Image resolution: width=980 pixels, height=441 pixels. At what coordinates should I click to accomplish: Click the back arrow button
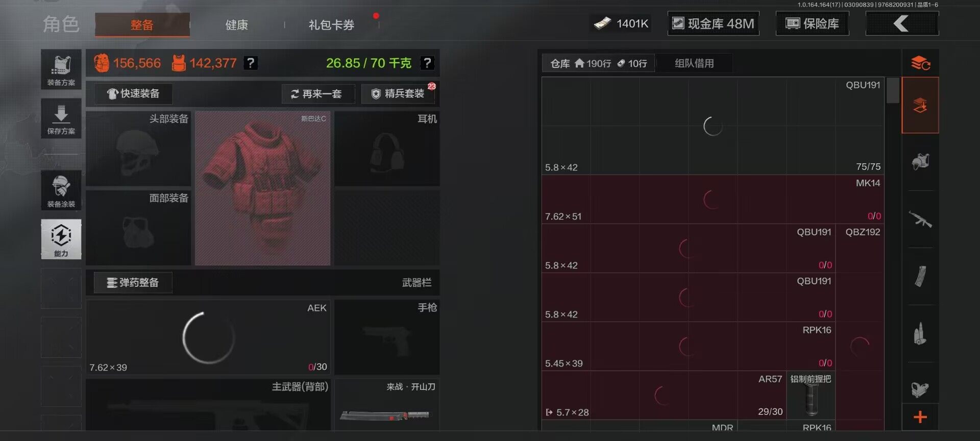pos(902,23)
